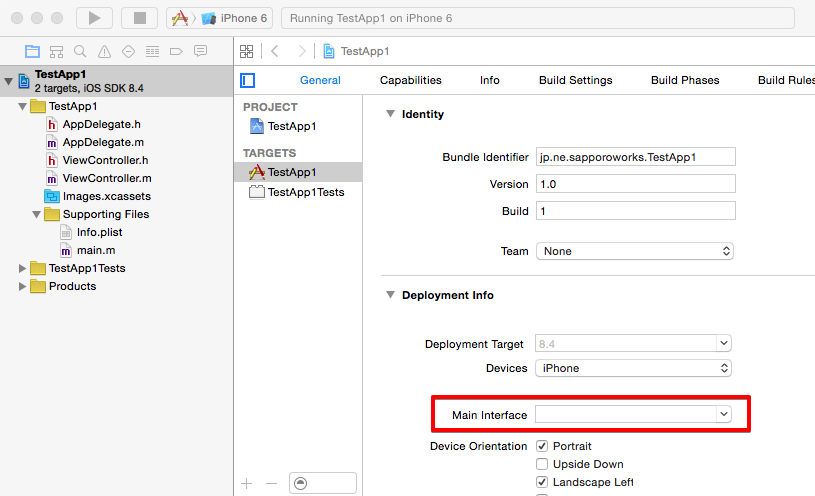The width and height of the screenshot is (815, 496).
Task: Open Images.xcassets asset catalog
Action: (x=107, y=197)
